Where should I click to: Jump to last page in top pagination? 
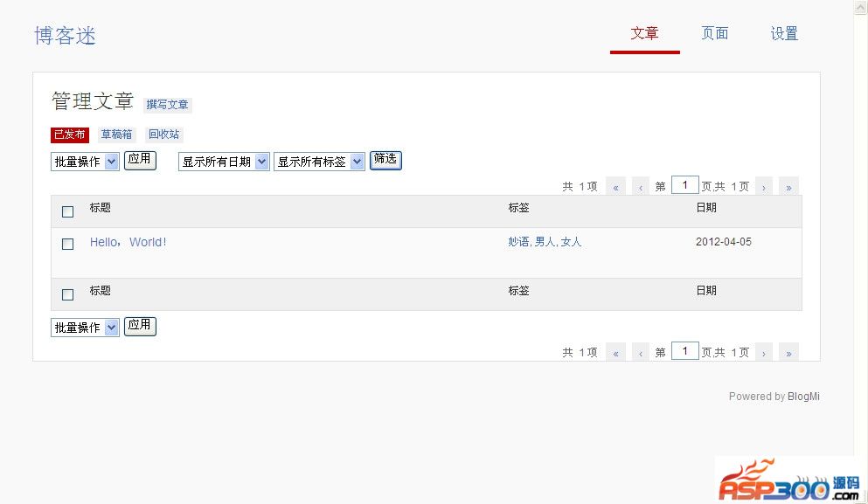(x=788, y=187)
